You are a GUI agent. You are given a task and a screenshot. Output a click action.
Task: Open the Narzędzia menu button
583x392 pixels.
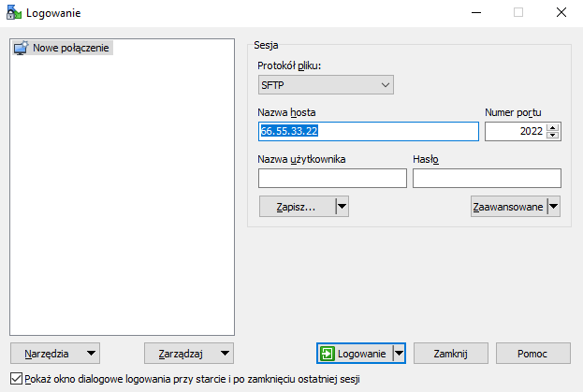(55, 353)
